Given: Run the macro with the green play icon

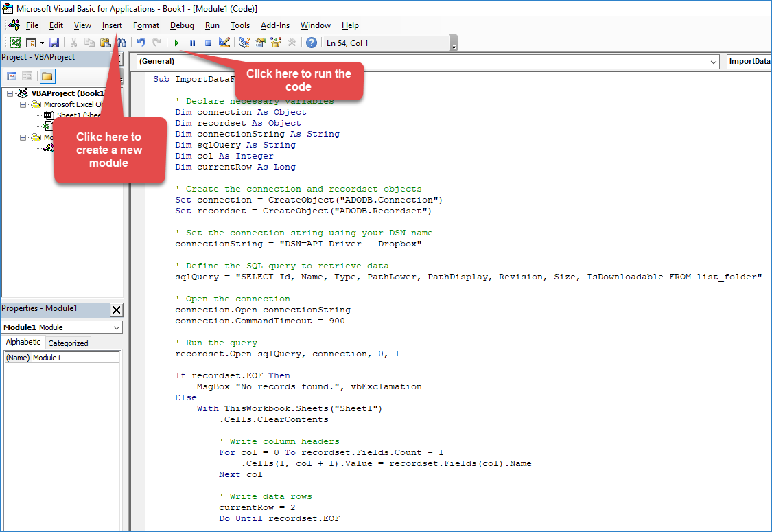Looking at the screenshot, I should click(176, 43).
